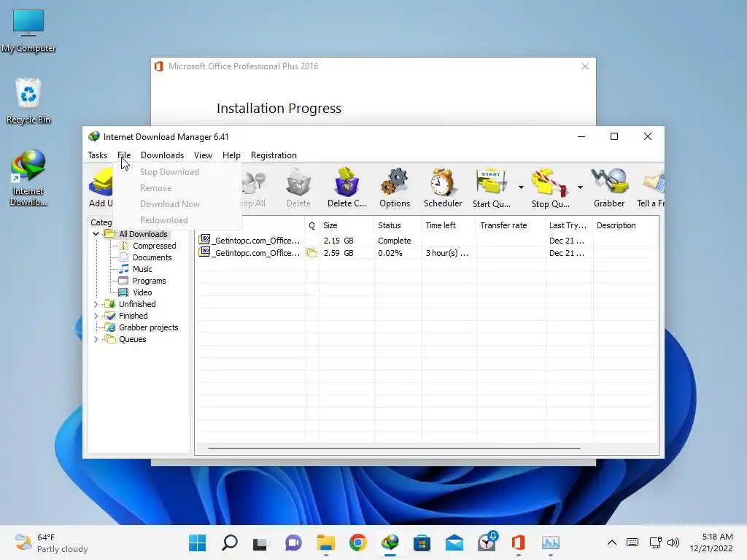Open the Registration menu
This screenshot has width=747, height=560.
pyautogui.click(x=274, y=155)
